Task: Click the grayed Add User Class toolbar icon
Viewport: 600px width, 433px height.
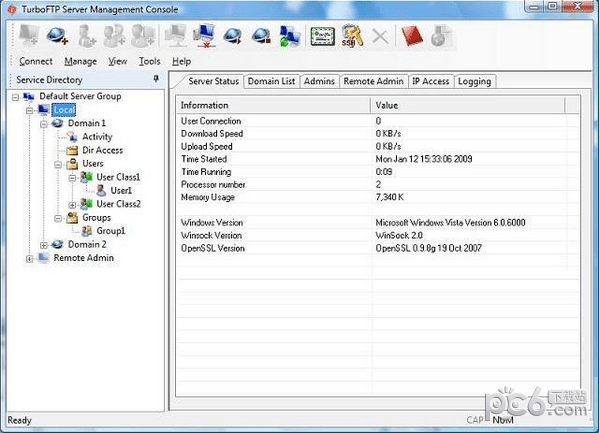Action: [142, 36]
